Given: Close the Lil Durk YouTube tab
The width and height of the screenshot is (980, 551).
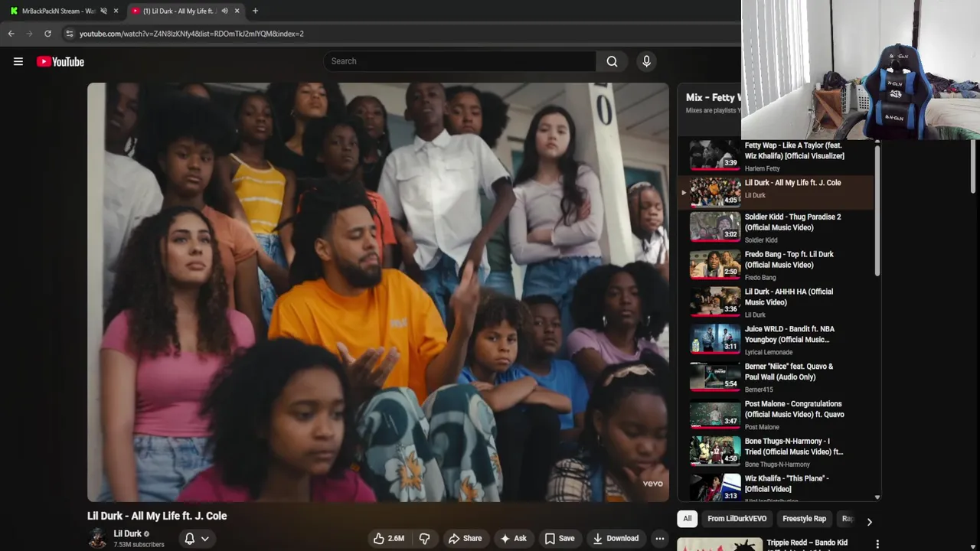Looking at the screenshot, I should pyautogui.click(x=237, y=11).
